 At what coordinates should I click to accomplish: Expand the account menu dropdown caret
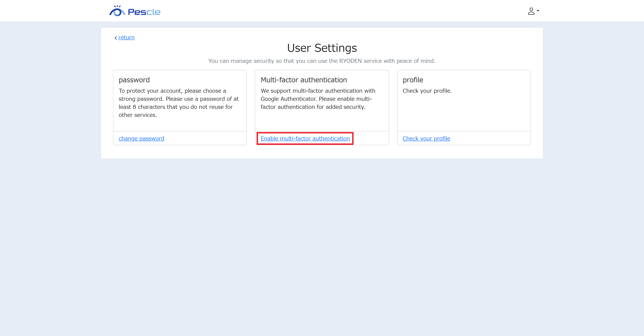(538, 11)
